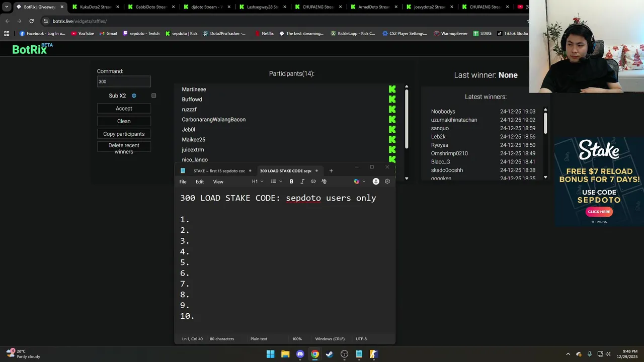Open the Notepad Edit menu

tap(200, 182)
